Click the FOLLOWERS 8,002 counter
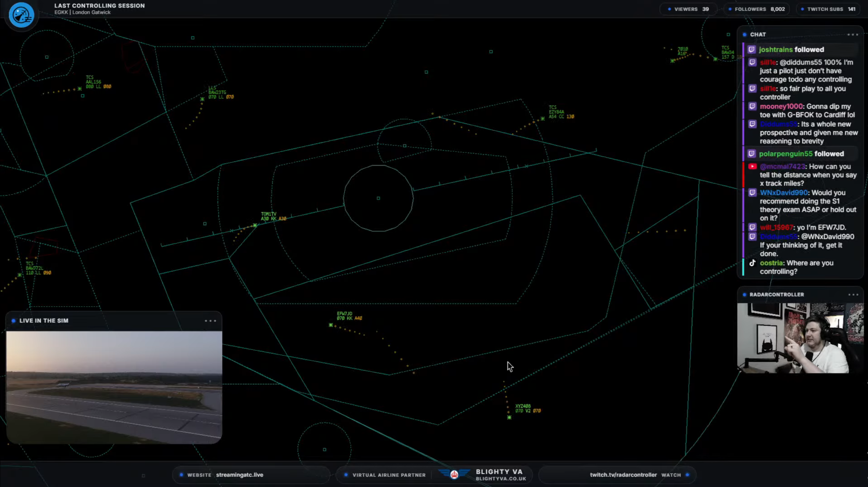This screenshot has height=487, width=868. [x=757, y=9]
